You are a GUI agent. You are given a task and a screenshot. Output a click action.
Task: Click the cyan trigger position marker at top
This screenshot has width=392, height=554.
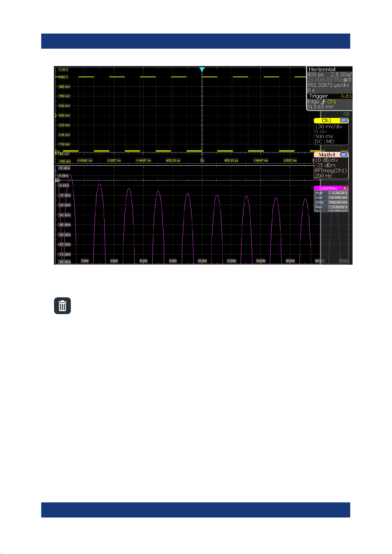(202, 69)
